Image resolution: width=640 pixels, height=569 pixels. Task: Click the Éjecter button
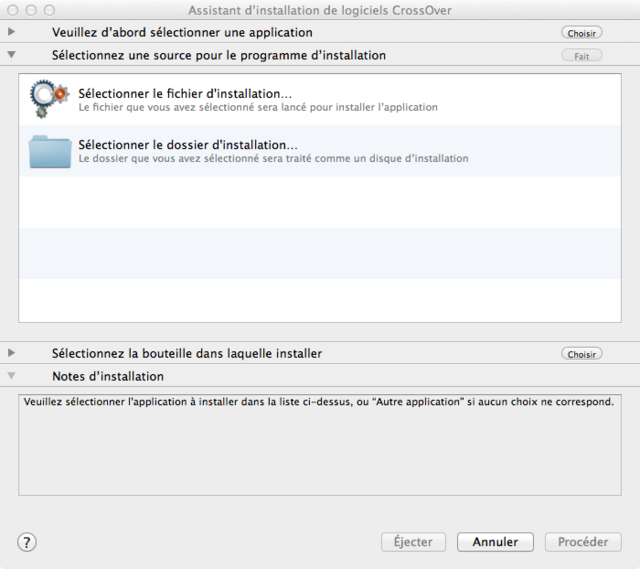(413, 542)
